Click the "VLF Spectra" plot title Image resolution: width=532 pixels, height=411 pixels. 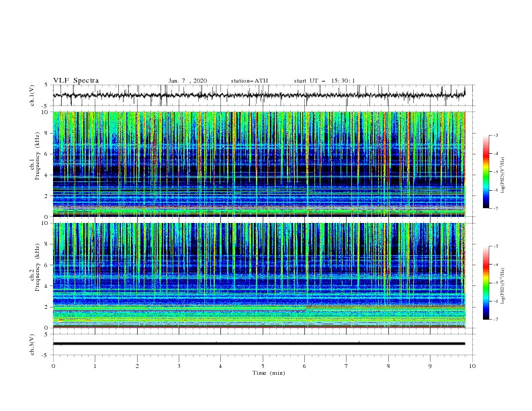pyautogui.click(x=76, y=81)
